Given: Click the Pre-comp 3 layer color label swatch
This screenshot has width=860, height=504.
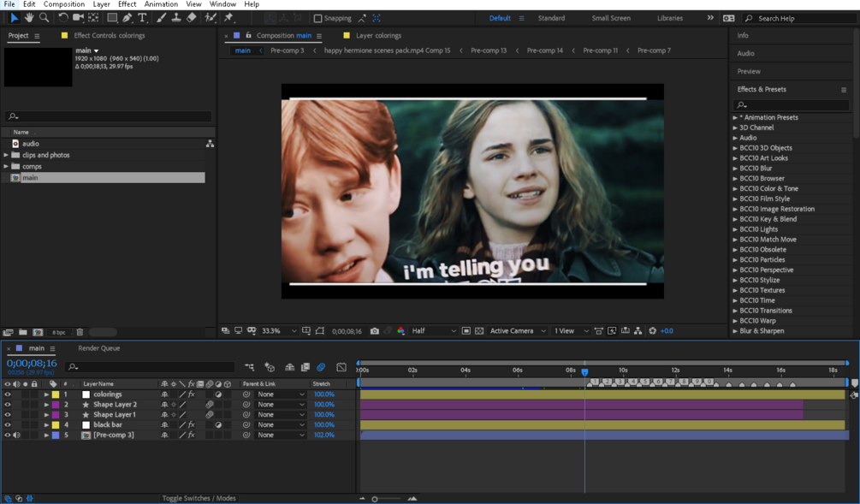Looking at the screenshot, I should [x=56, y=435].
